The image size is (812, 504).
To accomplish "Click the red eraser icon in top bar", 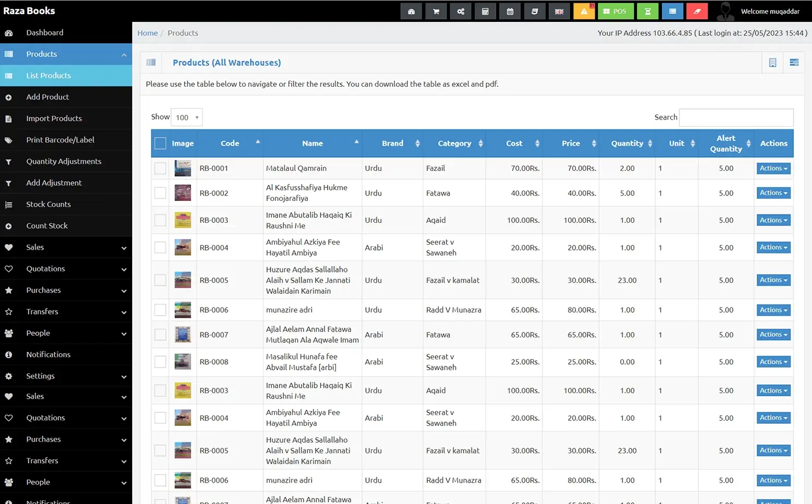I will (697, 11).
